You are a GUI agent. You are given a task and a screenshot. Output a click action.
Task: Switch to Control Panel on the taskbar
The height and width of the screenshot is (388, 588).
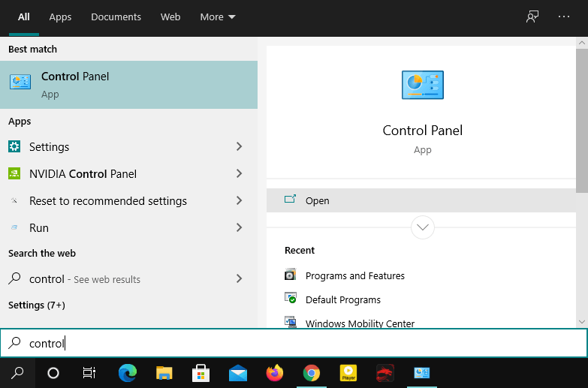[x=421, y=373]
